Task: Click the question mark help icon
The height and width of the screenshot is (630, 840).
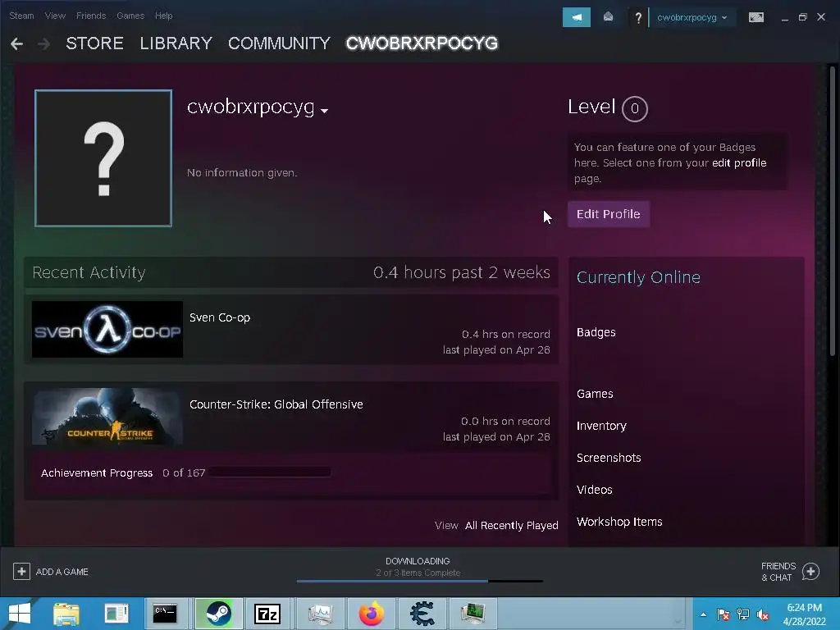Action: click(638, 18)
